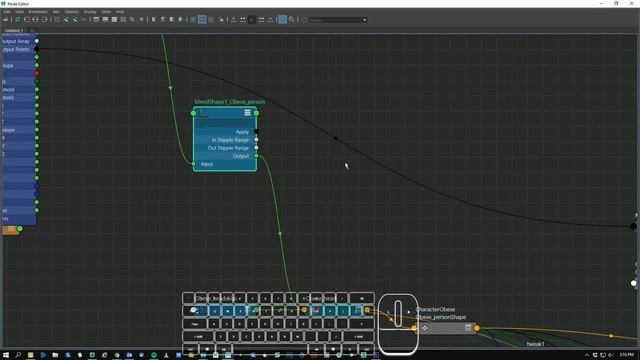This screenshot has width=640, height=360.
Task: Switch nodes to connected mode
Action: 105,20
